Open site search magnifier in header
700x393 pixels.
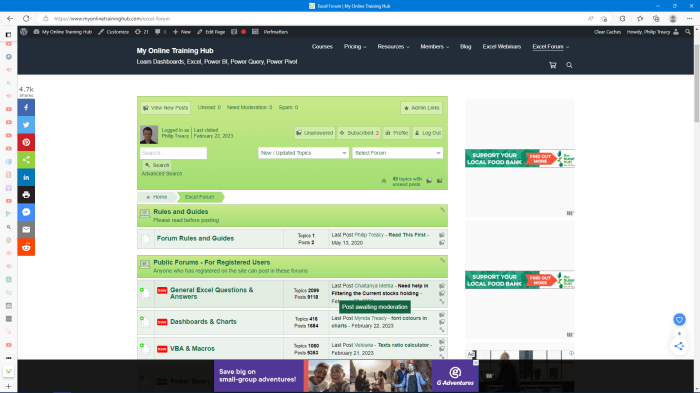tap(569, 65)
